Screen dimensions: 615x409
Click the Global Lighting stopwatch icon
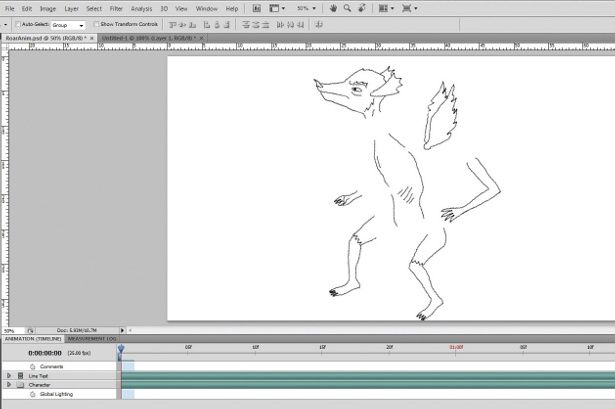[x=32, y=394]
